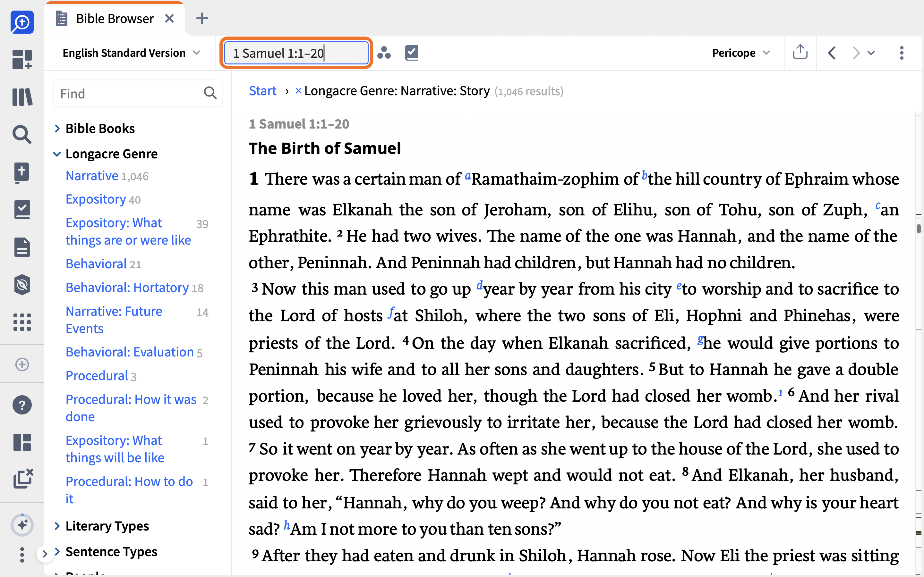Open the Dashboard layout icon with plus
This screenshot has width=924, height=577.
click(x=22, y=59)
